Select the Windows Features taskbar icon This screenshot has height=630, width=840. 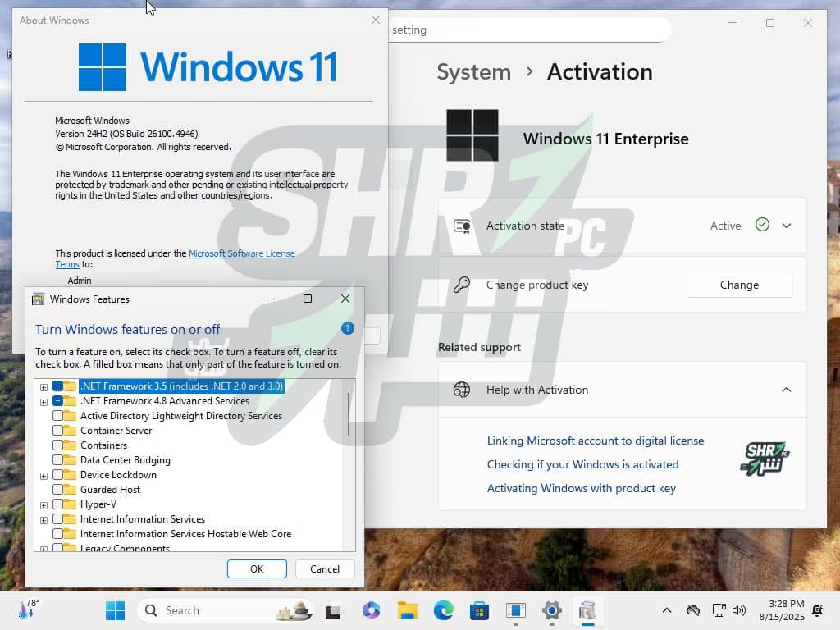(587, 610)
